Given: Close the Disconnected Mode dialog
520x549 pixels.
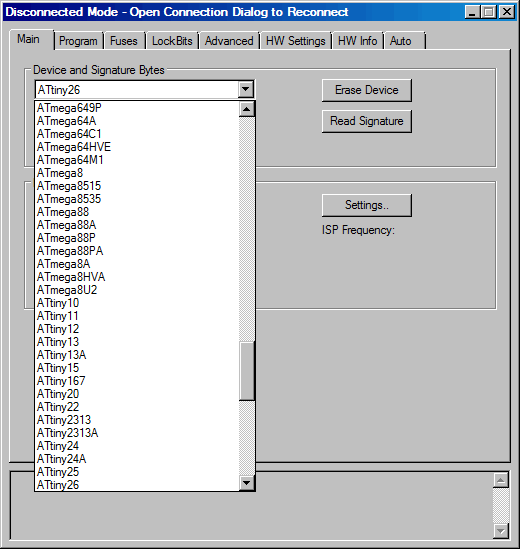Looking at the screenshot, I should 507,12.
